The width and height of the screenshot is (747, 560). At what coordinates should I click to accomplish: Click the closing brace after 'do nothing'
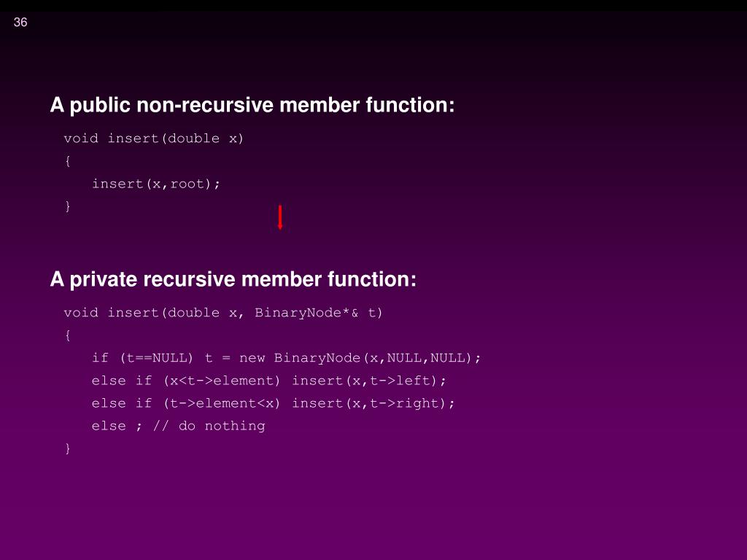[x=68, y=448]
